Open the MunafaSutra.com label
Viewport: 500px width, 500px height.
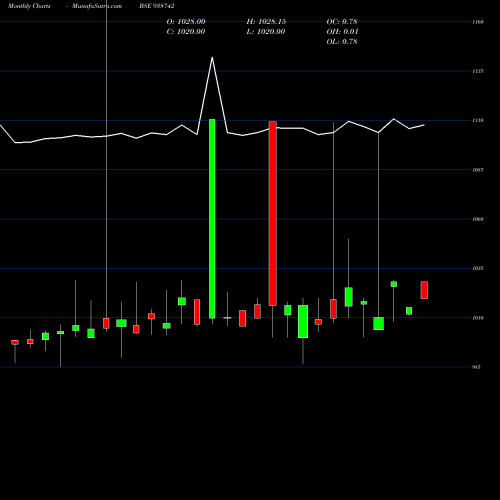coord(97,6)
